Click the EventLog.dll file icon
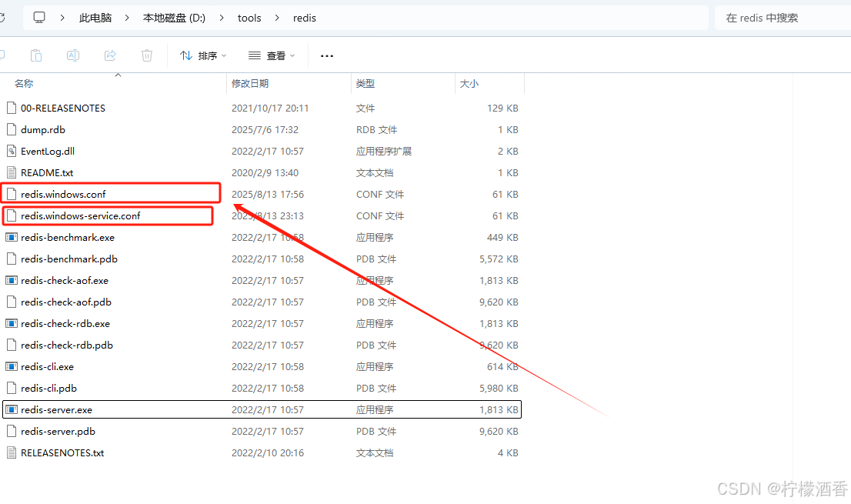The width and height of the screenshot is (851, 504). coord(11,151)
